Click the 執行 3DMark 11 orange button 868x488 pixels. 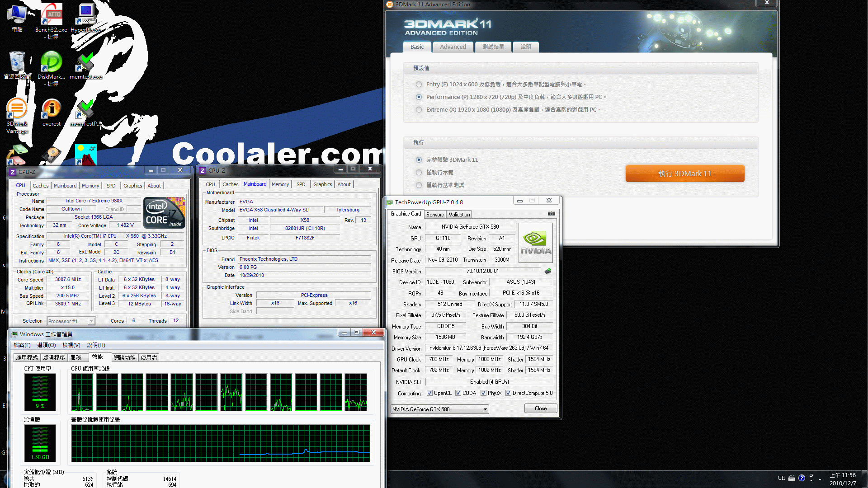coord(685,174)
